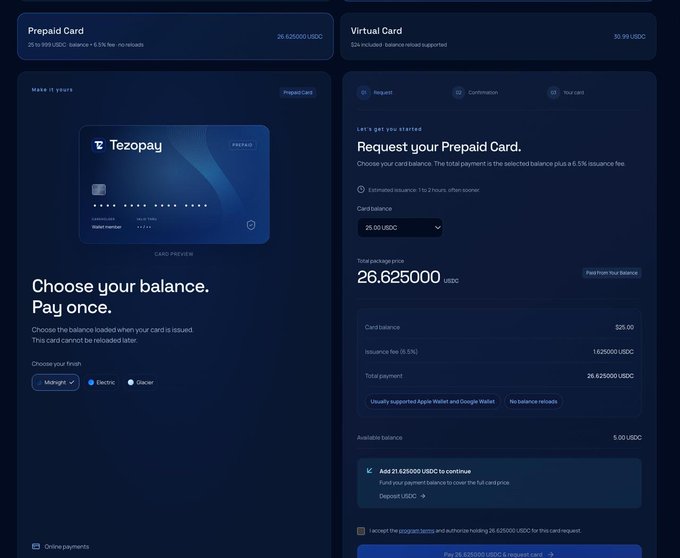Click step 02 Confirmation indicator
Viewport: 680px width, 558px height.
point(475,92)
